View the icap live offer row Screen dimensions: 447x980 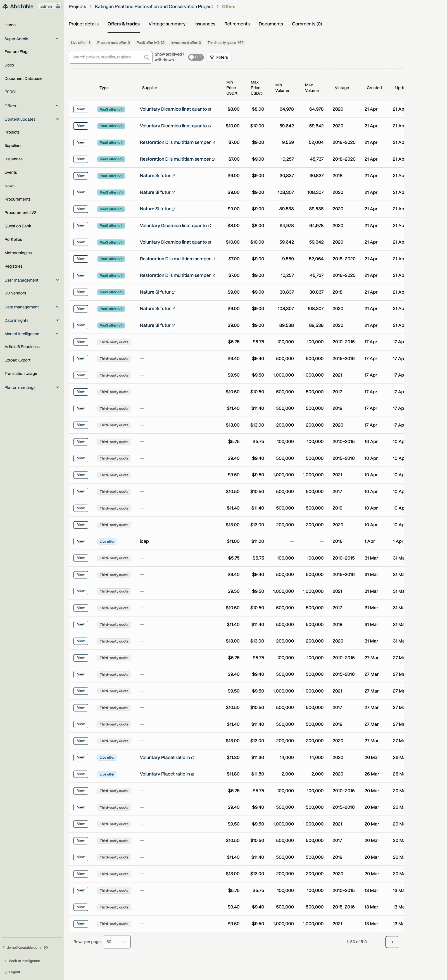click(81, 541)
